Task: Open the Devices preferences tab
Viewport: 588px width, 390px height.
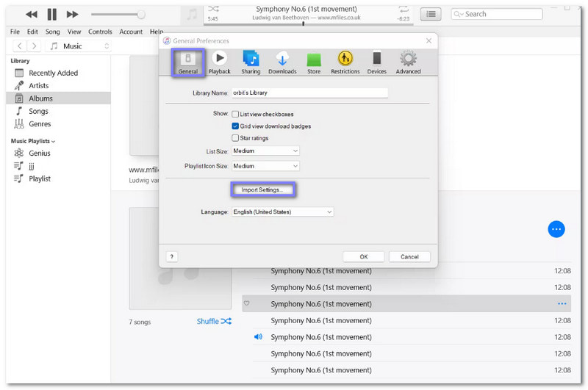Action: [376, 62]
